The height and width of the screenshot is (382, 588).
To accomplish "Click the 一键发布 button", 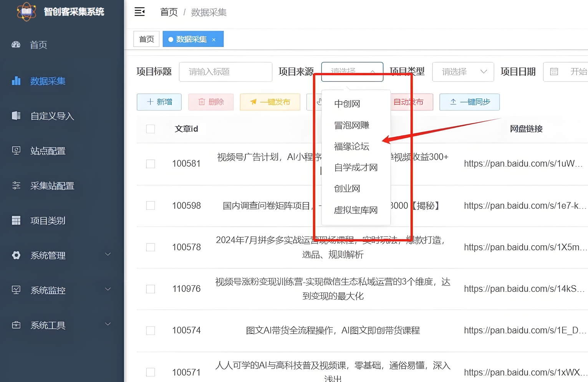I will [270, 102].
